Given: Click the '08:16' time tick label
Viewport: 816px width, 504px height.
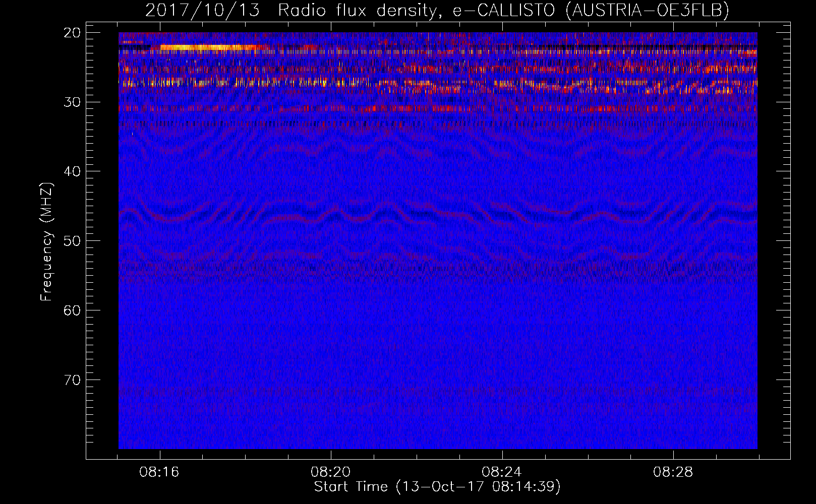Looking at the screenshot, I should [159, 472].
